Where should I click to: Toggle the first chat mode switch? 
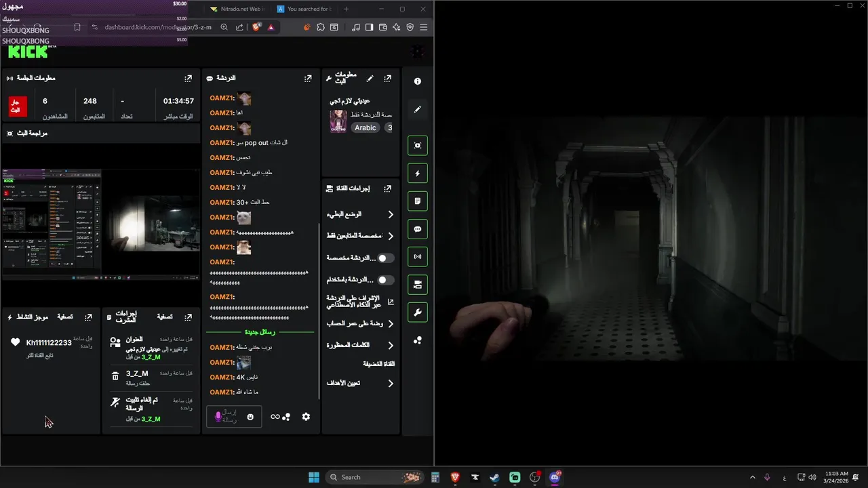click(386, 258)
